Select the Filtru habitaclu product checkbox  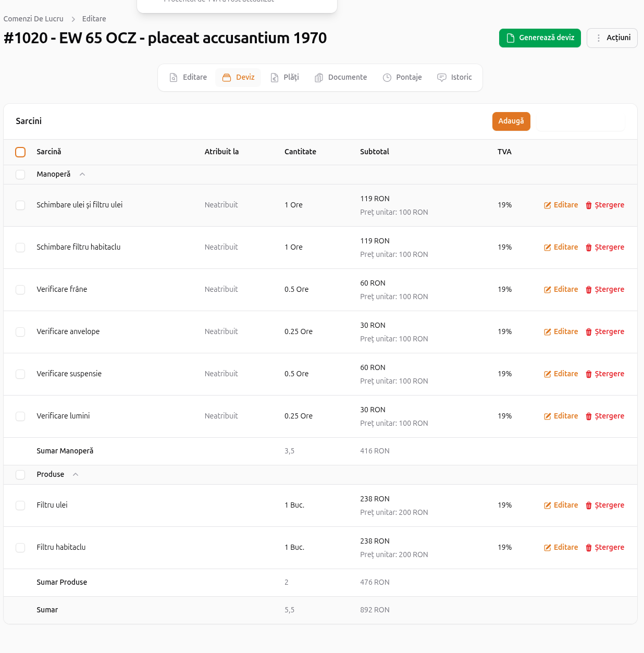[20, 548]
